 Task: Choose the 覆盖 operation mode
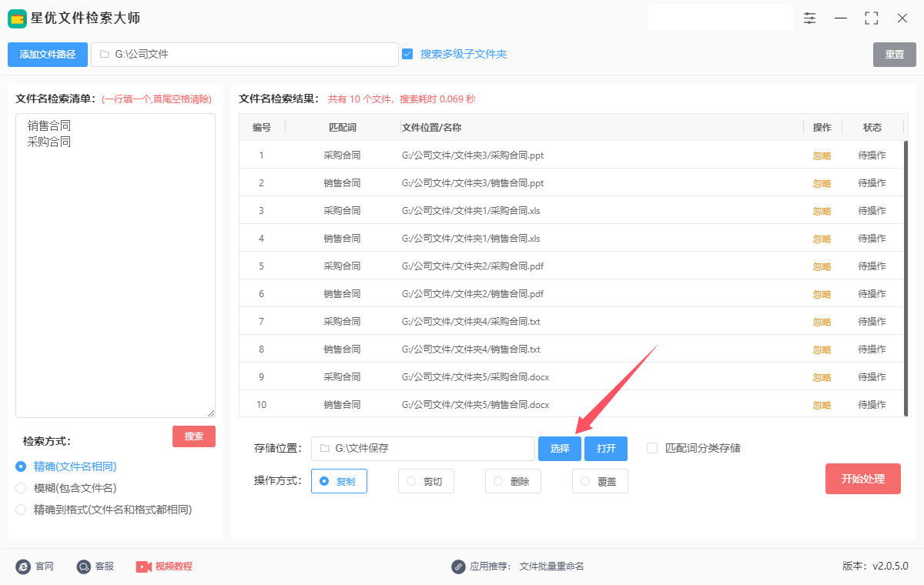(x=600, y=481)
